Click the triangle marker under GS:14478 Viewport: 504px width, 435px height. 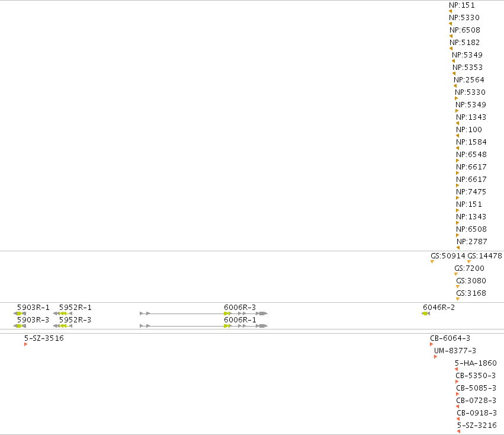click(x=469, y=261)
